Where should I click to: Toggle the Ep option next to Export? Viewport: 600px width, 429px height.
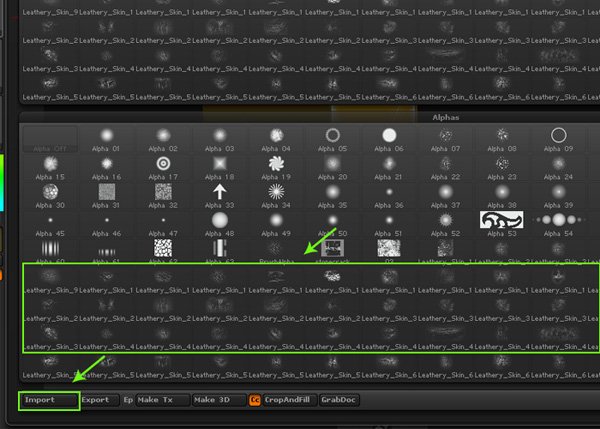128,400
